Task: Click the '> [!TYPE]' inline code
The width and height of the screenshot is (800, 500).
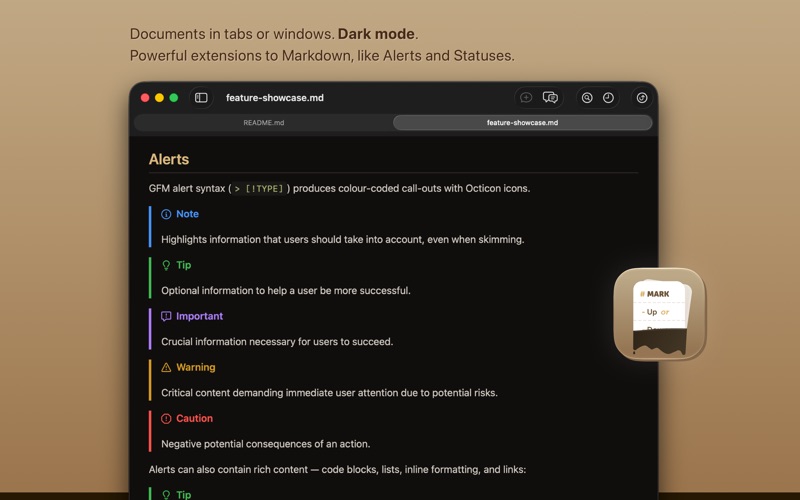Action: click(x=259, y=188)
